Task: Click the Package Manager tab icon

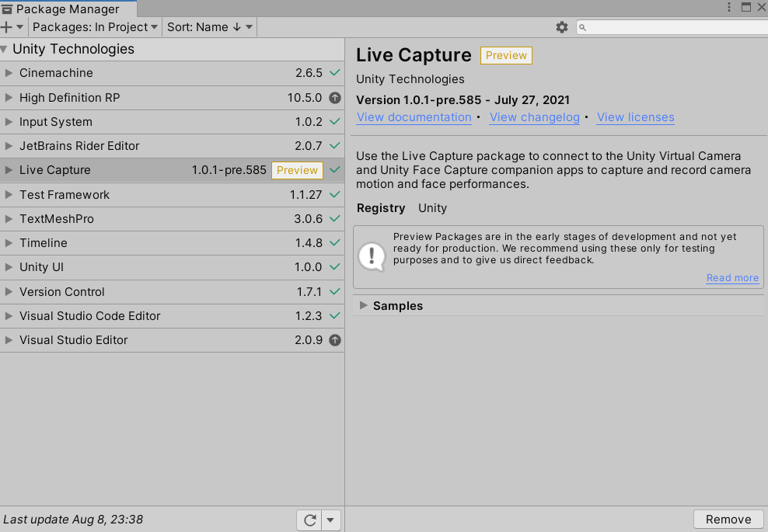Action: [x=7, y=9]
